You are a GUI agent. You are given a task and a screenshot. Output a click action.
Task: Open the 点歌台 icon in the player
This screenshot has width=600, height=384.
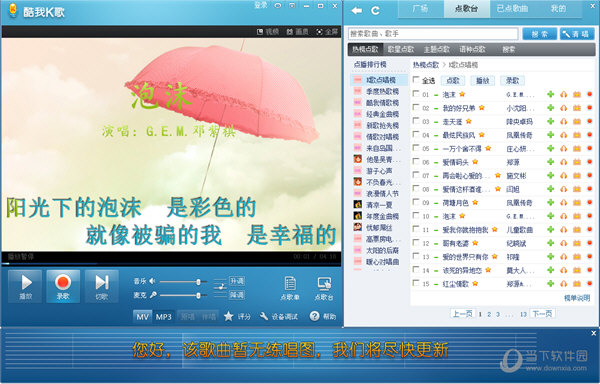(324, 288)
